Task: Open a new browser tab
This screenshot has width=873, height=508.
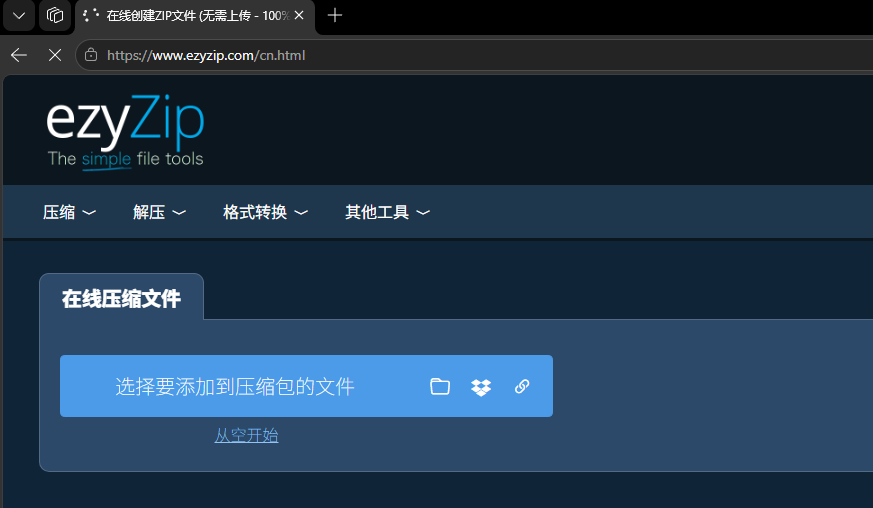Action: tap(335, 16)
